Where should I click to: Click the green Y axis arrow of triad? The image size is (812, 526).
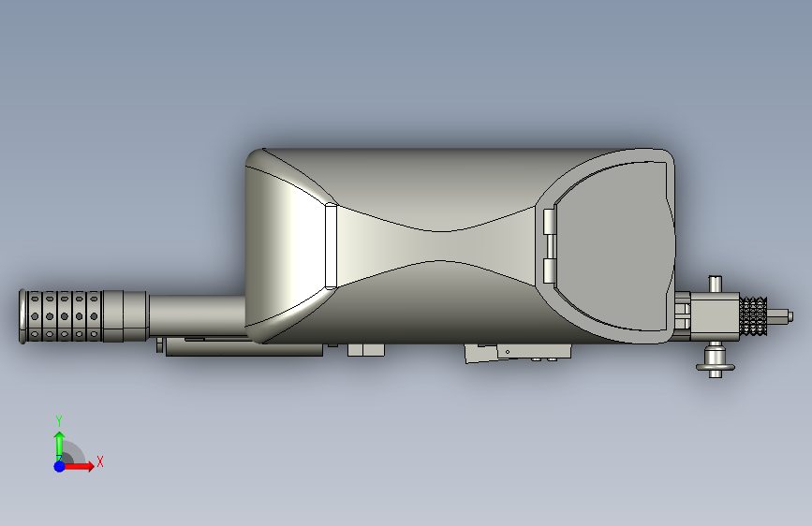60,446
